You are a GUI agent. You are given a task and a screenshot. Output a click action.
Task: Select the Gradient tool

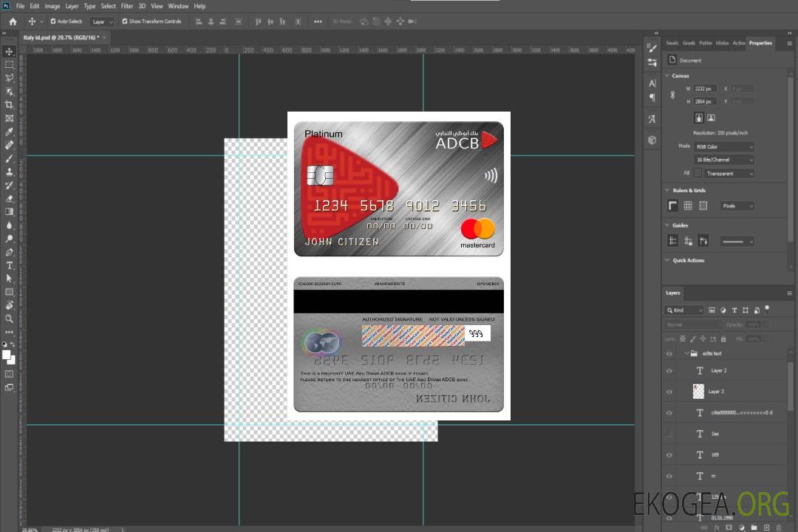pos(9,212)
